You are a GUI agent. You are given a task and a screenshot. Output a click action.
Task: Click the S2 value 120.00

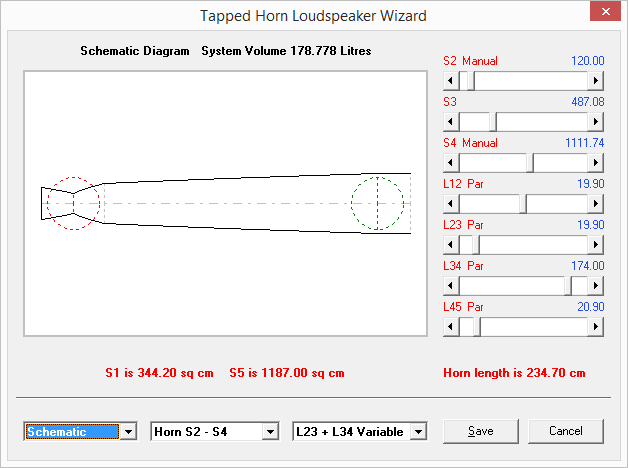pos(588,61)
